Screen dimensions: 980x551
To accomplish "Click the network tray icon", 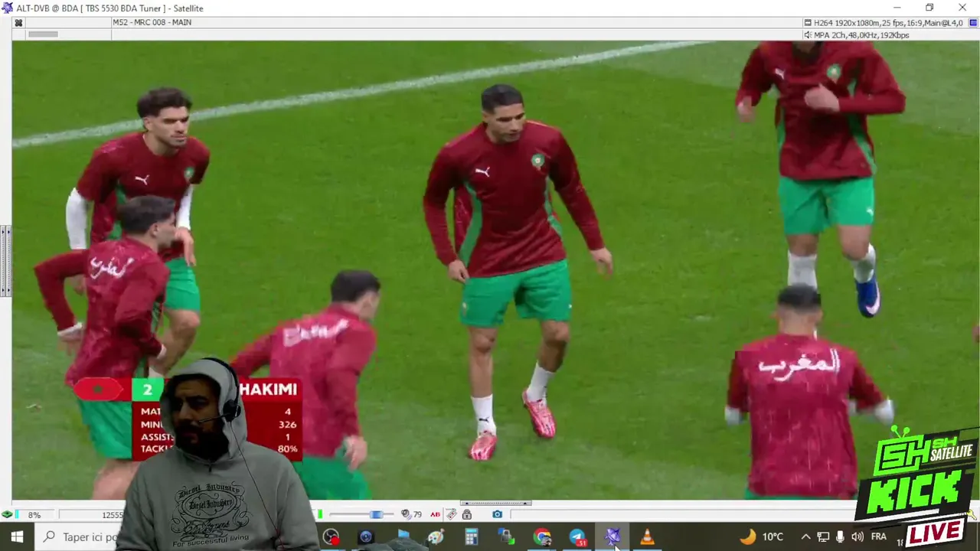I will click(x=823, y=536).
